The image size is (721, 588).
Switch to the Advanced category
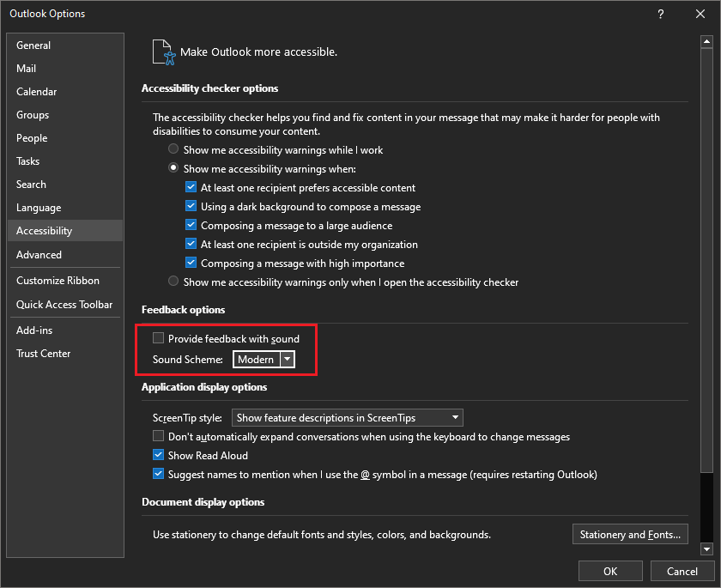(39, 255)
